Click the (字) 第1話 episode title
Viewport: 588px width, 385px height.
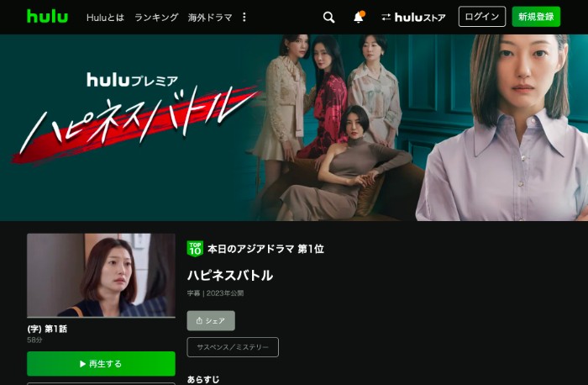(x=47, y=329)
